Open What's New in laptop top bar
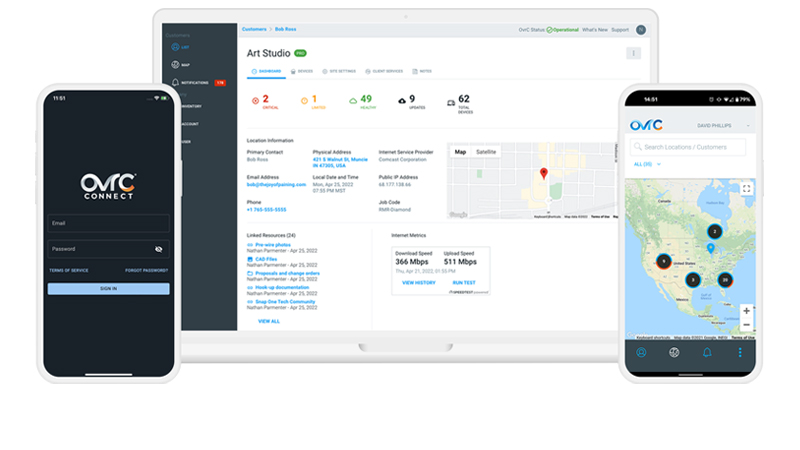The width and height of the screenshot is (800, 450). [595, 30]
